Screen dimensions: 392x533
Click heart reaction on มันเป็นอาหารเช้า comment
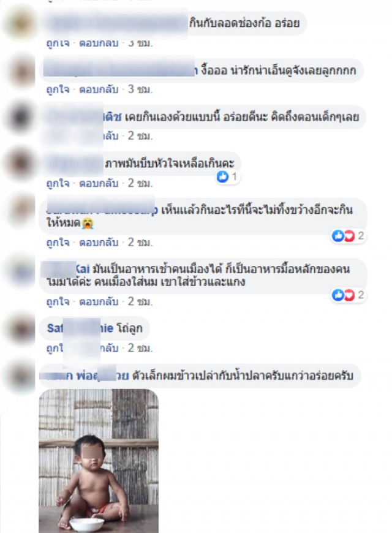349,295
